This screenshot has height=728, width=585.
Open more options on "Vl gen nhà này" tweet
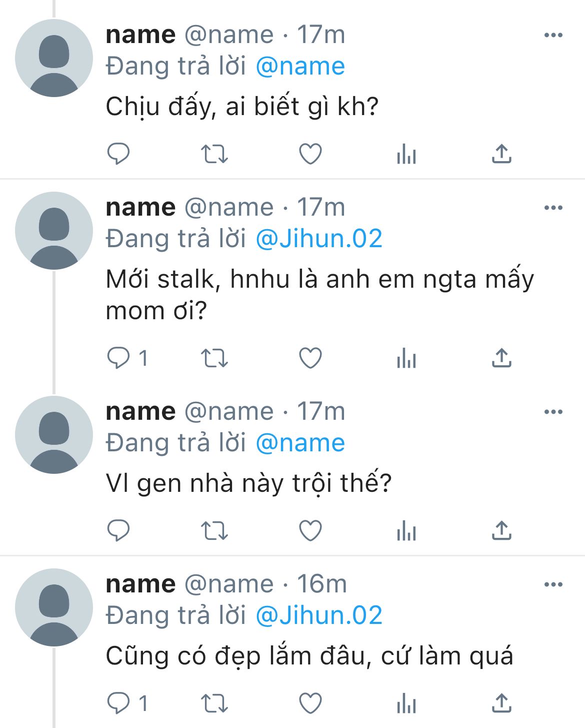pos(553,412)
